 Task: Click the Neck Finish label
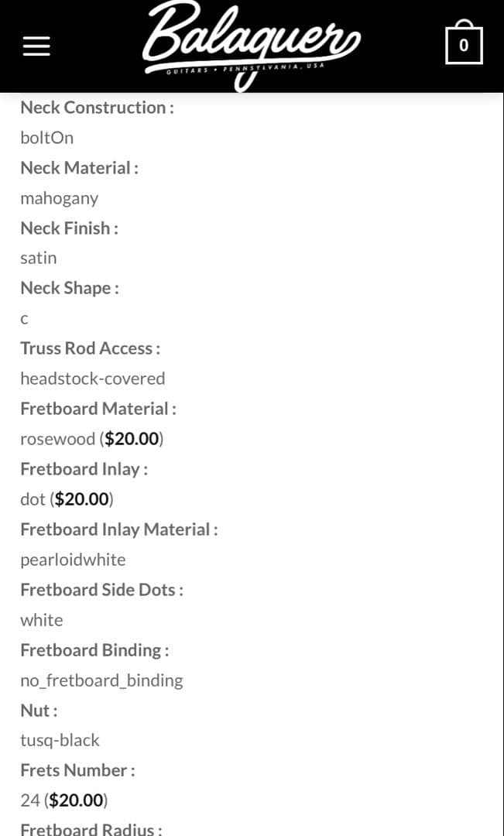[x=69, y=228]
